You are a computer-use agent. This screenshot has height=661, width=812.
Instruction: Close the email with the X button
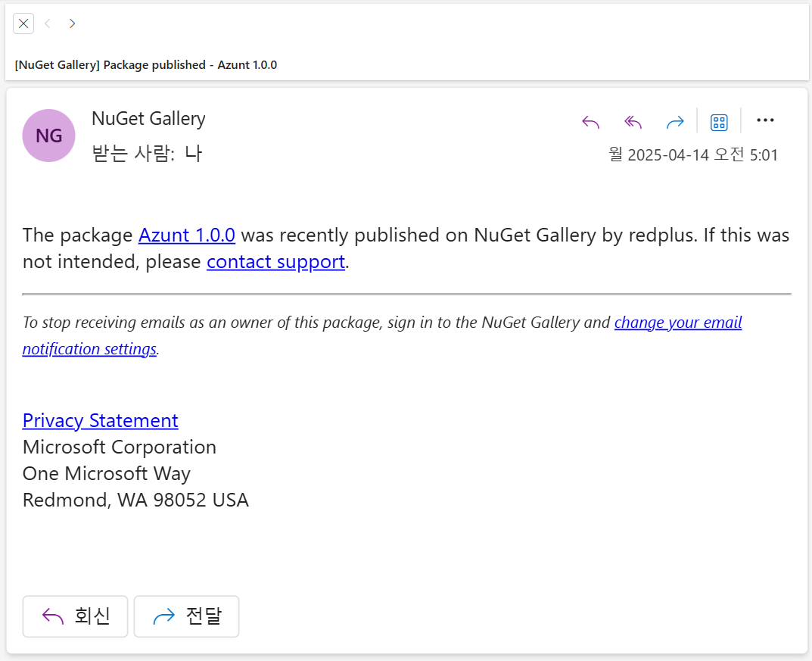click(23, 23)
